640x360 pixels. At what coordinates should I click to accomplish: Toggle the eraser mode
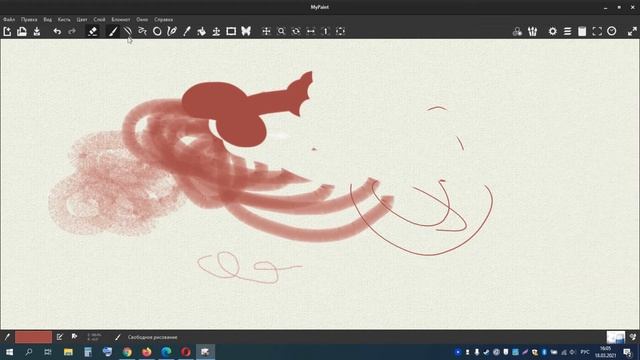tap(93, 31)
